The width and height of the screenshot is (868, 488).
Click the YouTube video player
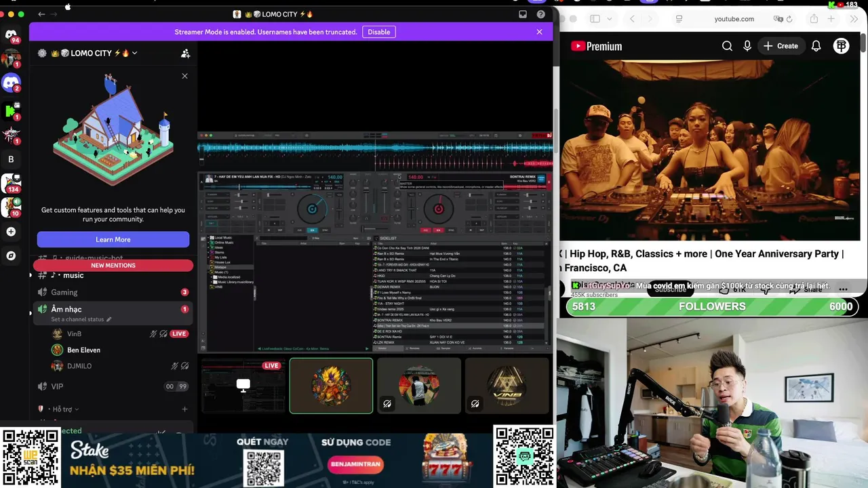point(709,150)
